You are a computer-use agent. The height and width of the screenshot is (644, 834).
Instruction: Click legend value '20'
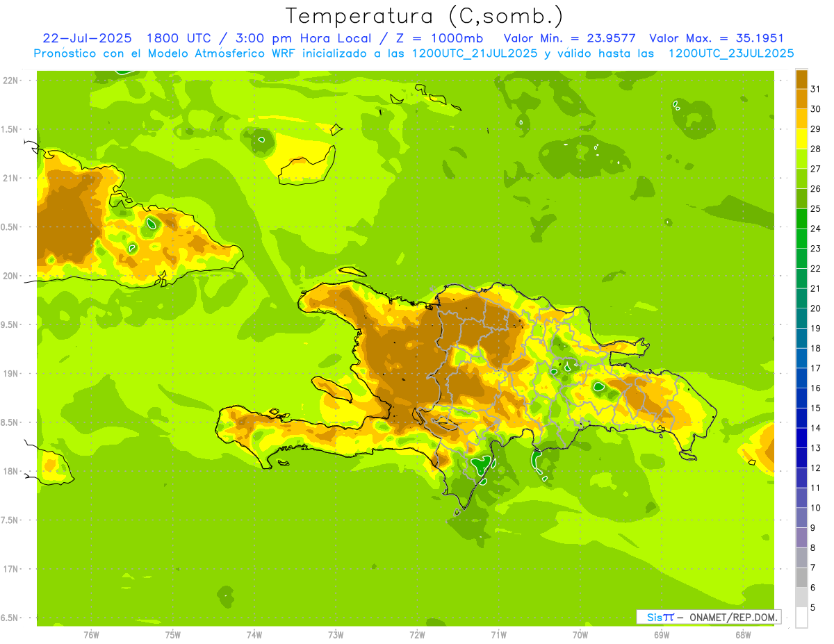816,308
